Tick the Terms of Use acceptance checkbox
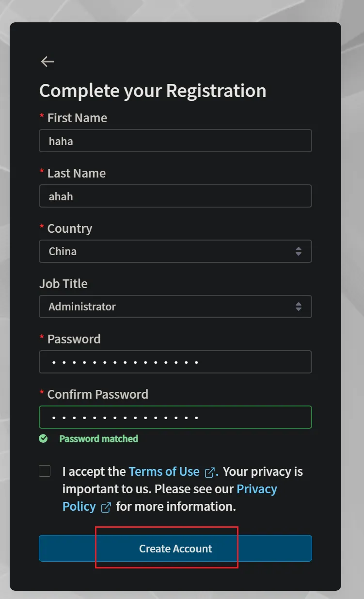The height and width of the screenshot is (599, 364). coord(45,471)
